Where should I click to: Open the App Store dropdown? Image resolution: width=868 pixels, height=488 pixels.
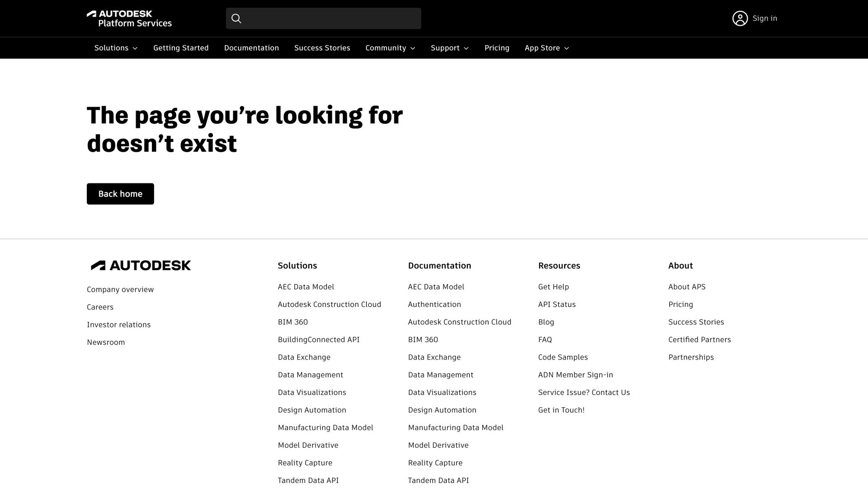pyautogui.click(x=547, y=48)
